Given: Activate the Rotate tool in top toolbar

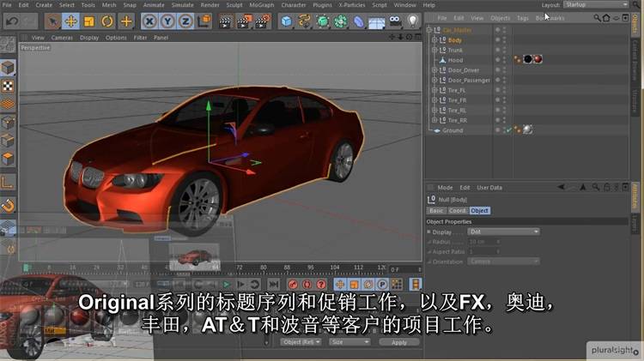Looking at the screenshot, I should [x=107, y=21].
